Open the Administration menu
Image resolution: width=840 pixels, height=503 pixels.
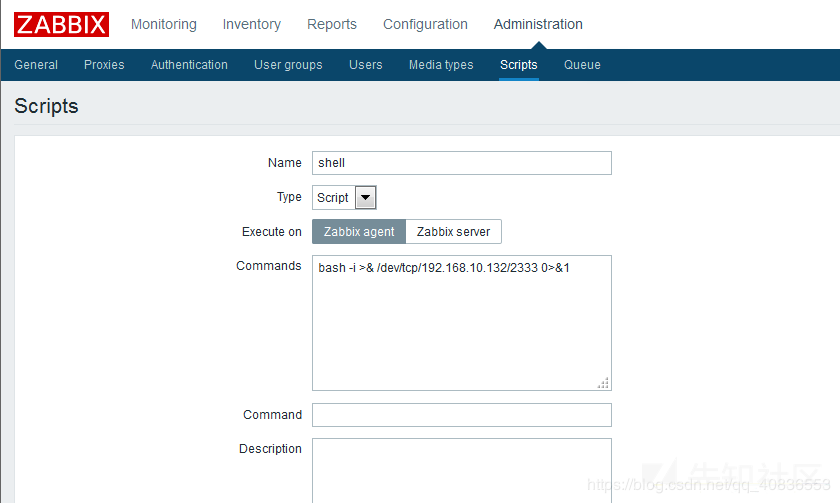point(538,24)
